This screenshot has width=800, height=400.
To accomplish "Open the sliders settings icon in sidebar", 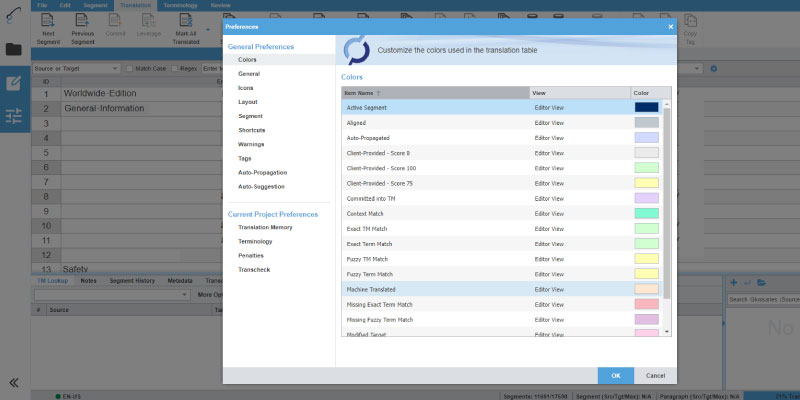I will [x=14, y=116].
